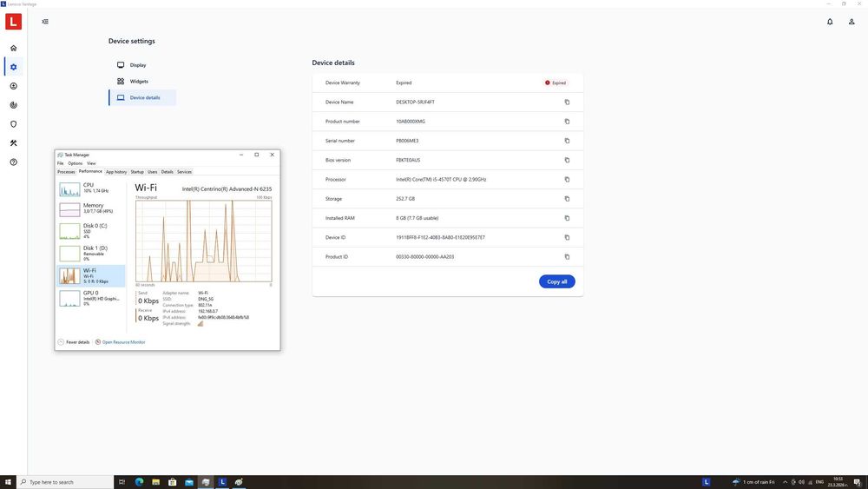Open the weather widget showing rain Fri

click(753, 482)
